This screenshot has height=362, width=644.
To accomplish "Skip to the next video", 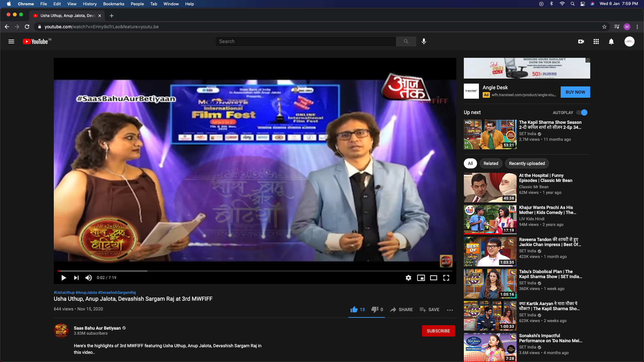I will click(76, 278).
